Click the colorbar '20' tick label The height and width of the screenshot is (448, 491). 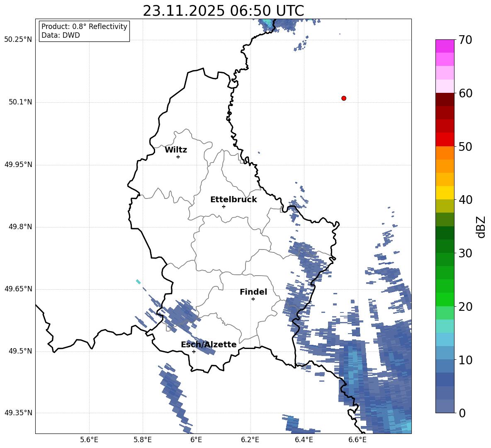(x=465, y=307)
